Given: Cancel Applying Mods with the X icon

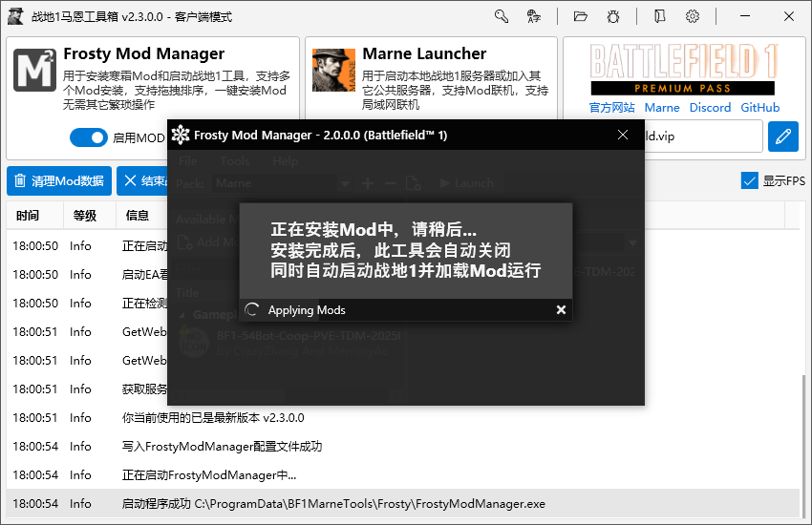Looking at the screenshot, I should [561, 309].
